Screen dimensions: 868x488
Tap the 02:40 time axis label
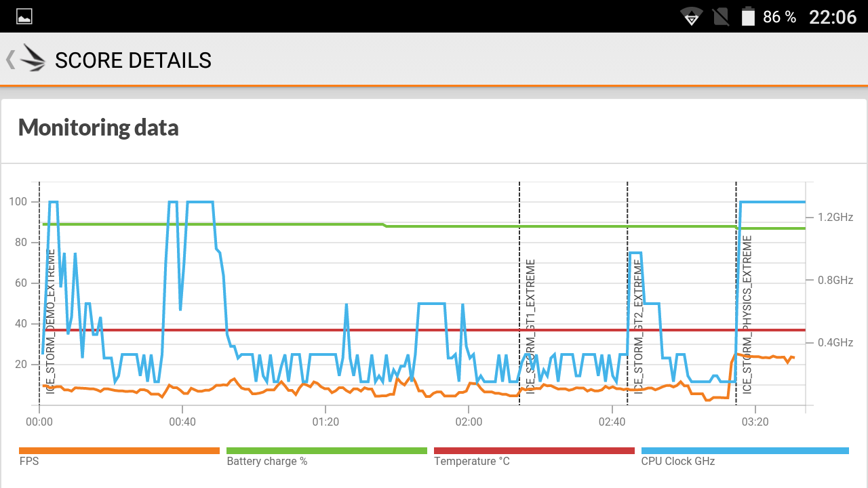[612, 422]
